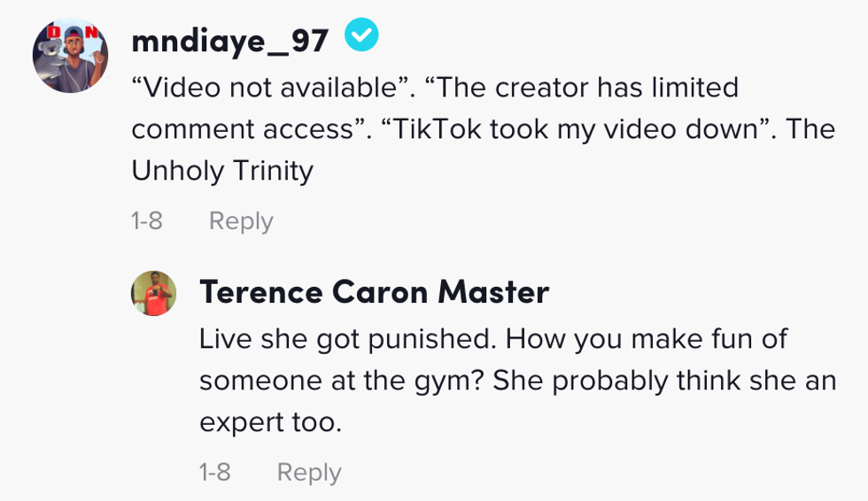Visit Terence Caron Master's profile name

[374, 291]
